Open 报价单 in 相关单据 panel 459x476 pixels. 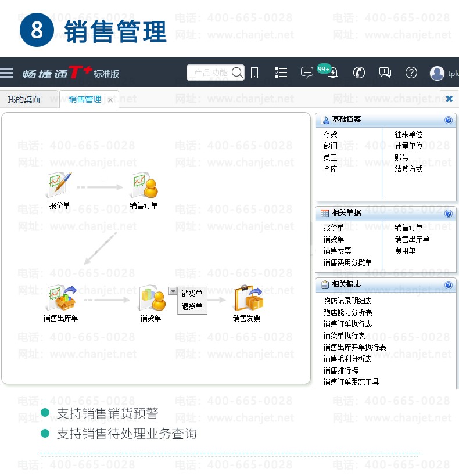click(334, 228)
